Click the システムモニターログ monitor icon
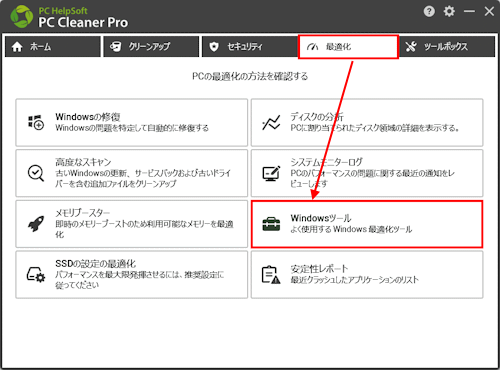This screenshot has width=500, height=370. pyautogui.click(x=271, y=173)
